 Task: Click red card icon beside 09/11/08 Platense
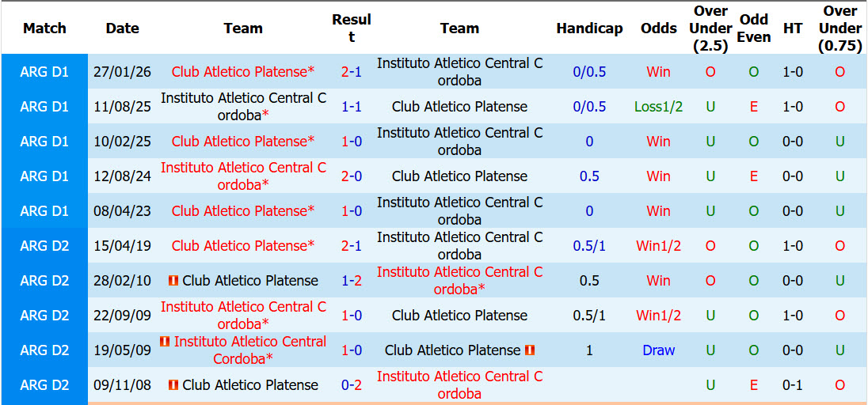(173, 385)
